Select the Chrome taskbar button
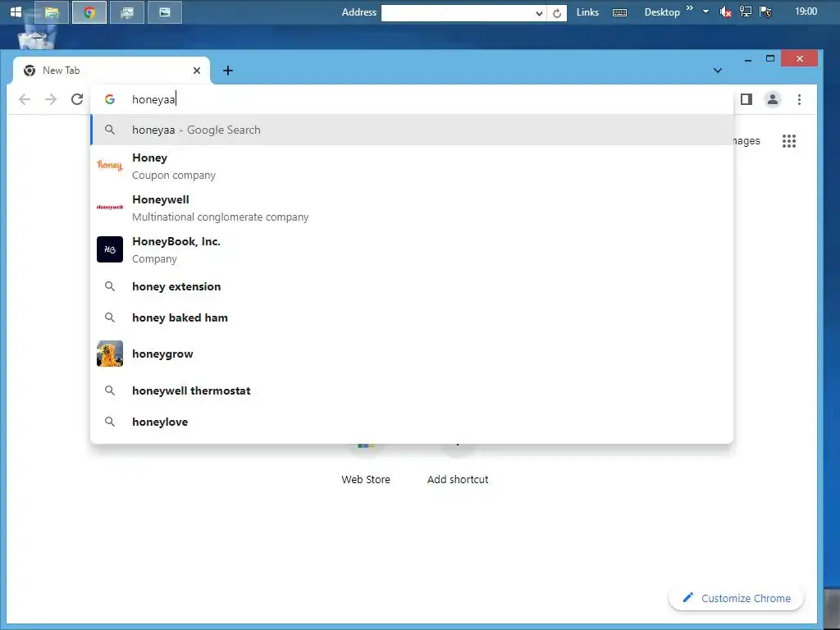The width and height of the screenshot is (840, 630). 89,12
